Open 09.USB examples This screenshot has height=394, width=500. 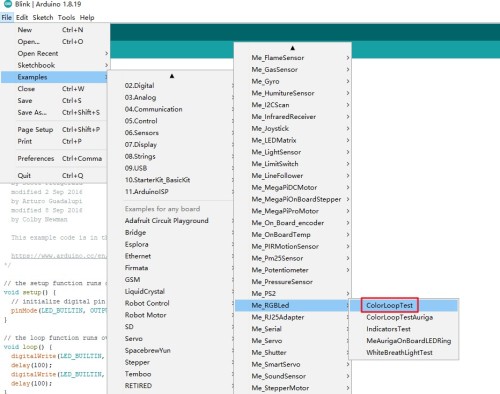[171, 168]
